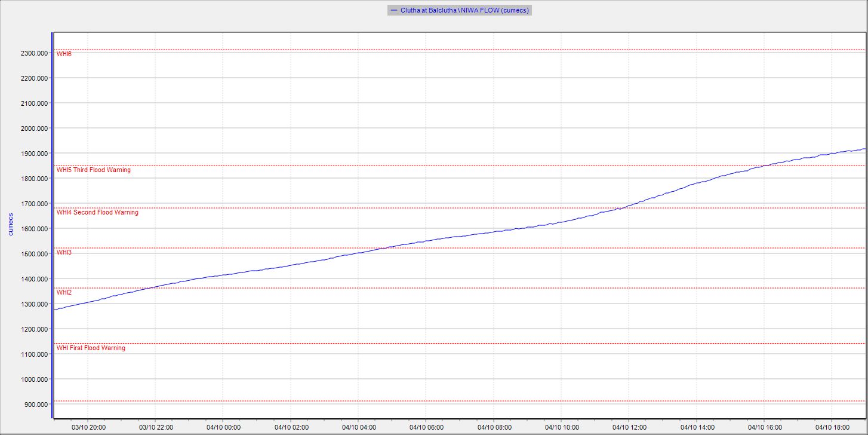
Task: Select the 1500.000 y-axis tick label
Action: point(33,254)
